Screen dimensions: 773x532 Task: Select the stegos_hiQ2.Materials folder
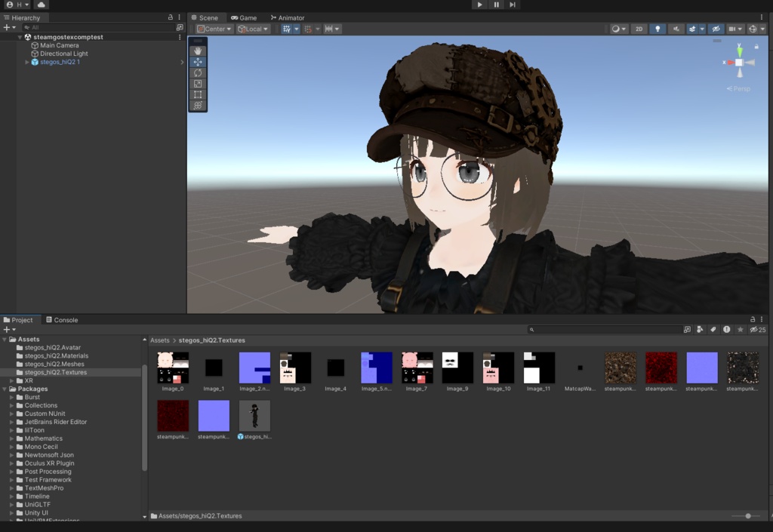click(56, 355)
